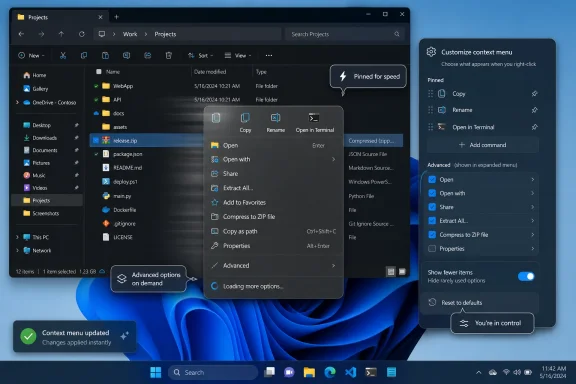The height and width of the screenshot is (384, 576).
Task: Select Add to Favorites menu entry
Action: click(273, 202)
